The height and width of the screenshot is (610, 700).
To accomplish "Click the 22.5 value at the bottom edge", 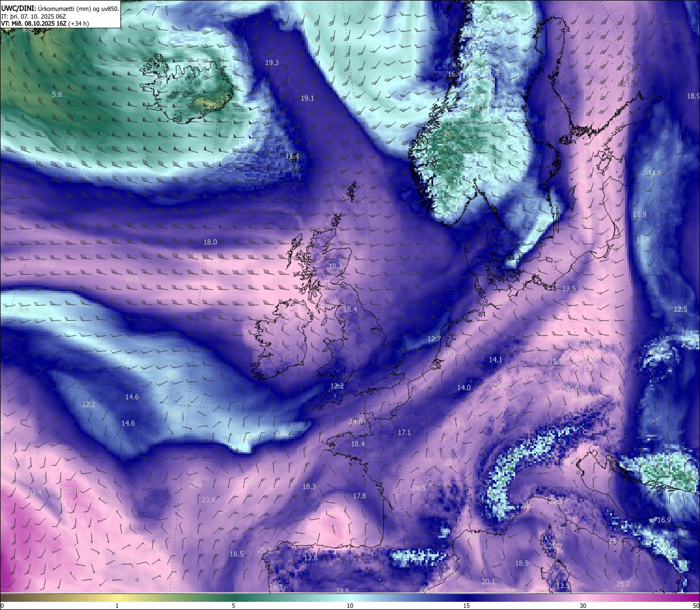I will [x=342, y=591].
